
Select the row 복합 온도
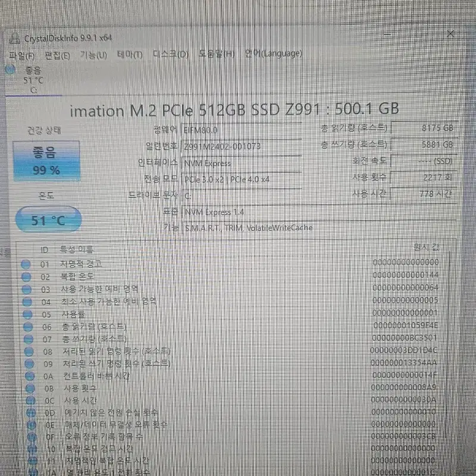pos(231,276)
